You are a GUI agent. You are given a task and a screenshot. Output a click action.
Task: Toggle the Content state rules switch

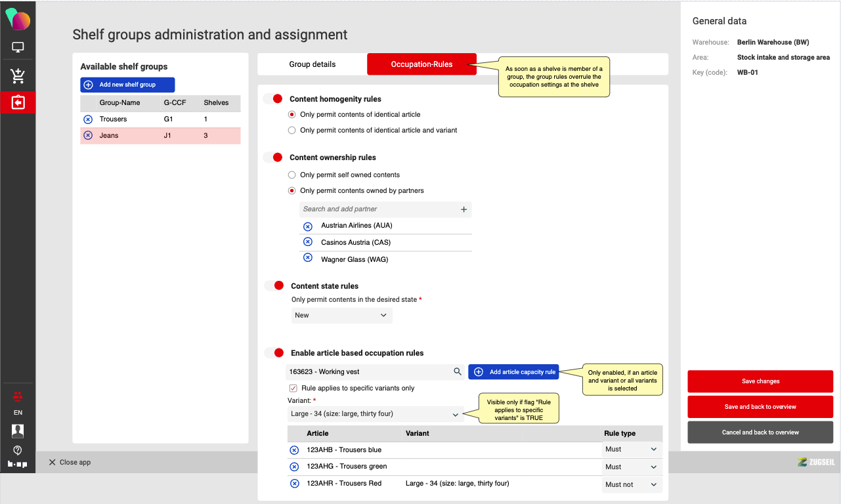coord(274,286)
